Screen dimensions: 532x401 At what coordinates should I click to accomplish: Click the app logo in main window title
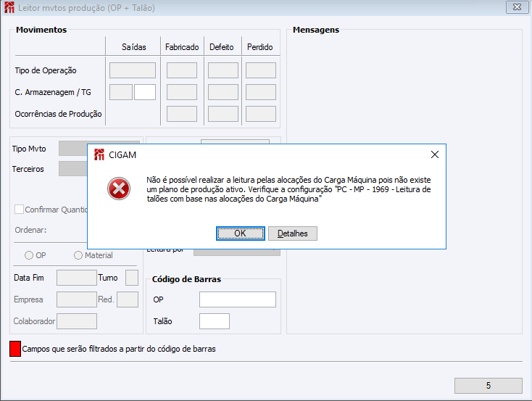9,7
